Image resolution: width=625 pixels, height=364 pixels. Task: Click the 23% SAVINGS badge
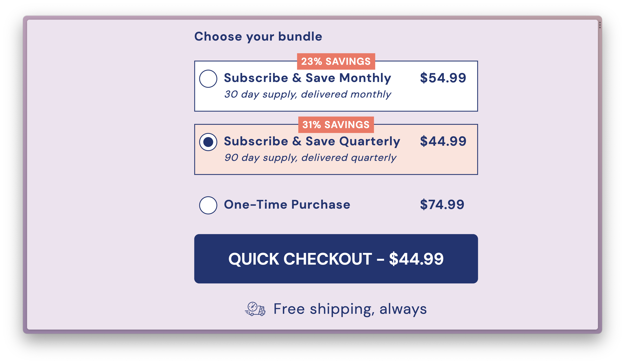pos(335,61)
